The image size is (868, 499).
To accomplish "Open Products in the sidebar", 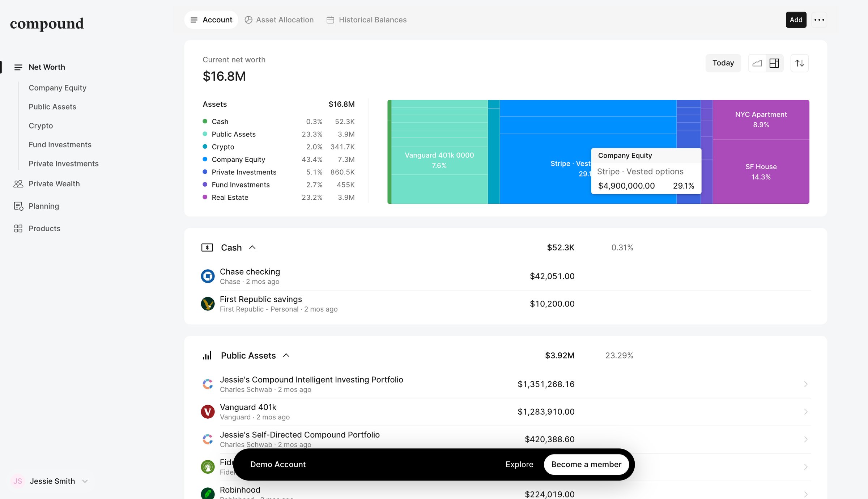I will (x=44, y=229).
